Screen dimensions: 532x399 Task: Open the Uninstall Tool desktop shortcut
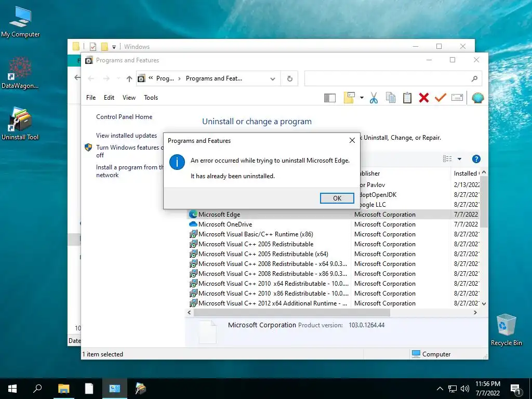[20, 124]
